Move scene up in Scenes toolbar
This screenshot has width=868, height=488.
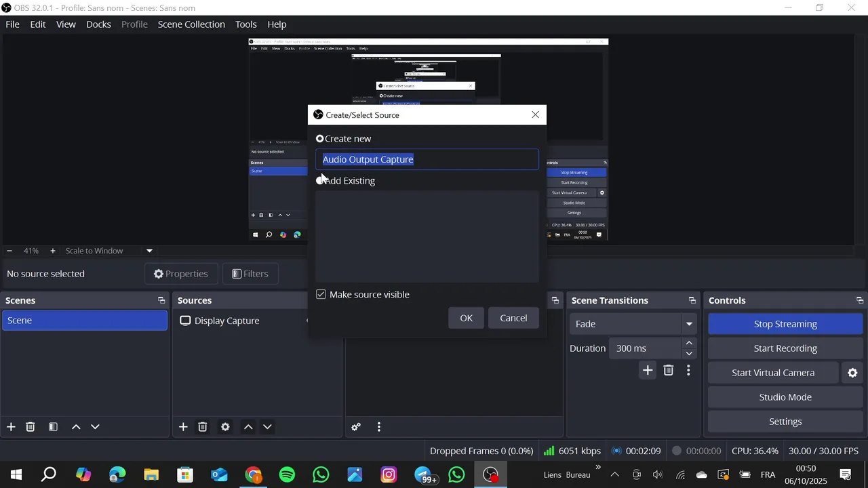76,427
